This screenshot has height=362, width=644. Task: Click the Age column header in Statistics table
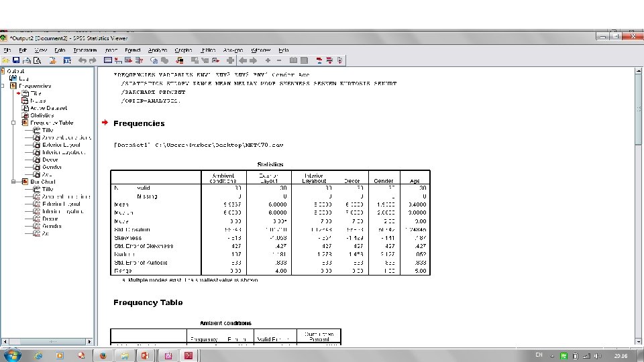(415, 181)
